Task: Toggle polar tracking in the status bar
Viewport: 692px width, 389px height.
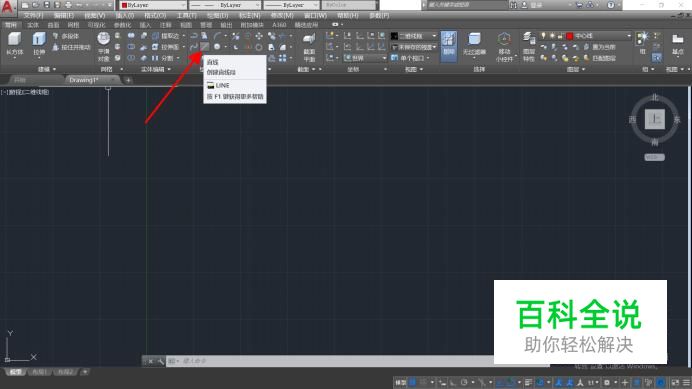Action: pos(464,382)
